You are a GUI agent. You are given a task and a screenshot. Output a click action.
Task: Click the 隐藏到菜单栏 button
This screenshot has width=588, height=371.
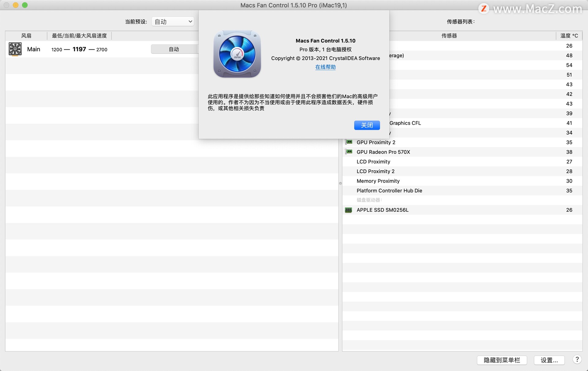501,360
